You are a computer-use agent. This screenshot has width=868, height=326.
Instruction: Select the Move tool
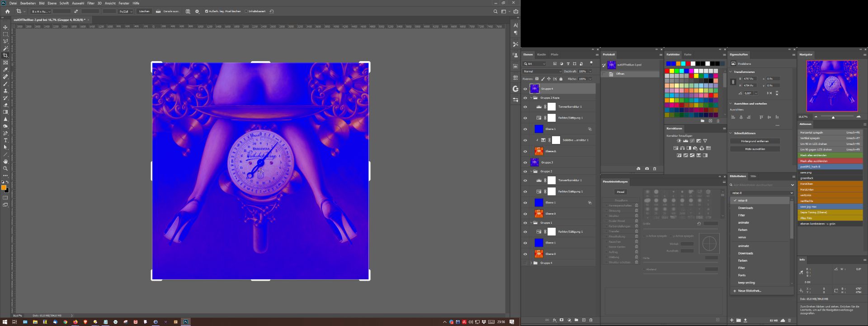[x=5, y=27]
